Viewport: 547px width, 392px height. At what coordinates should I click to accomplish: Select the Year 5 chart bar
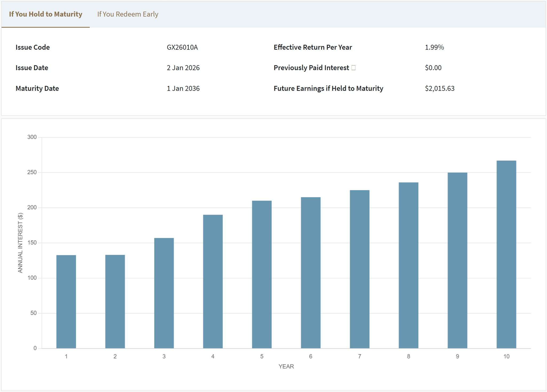pos(261,274)
